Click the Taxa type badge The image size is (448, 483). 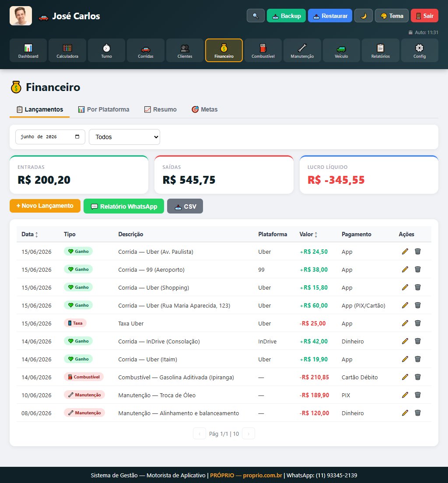coord(75,323)
